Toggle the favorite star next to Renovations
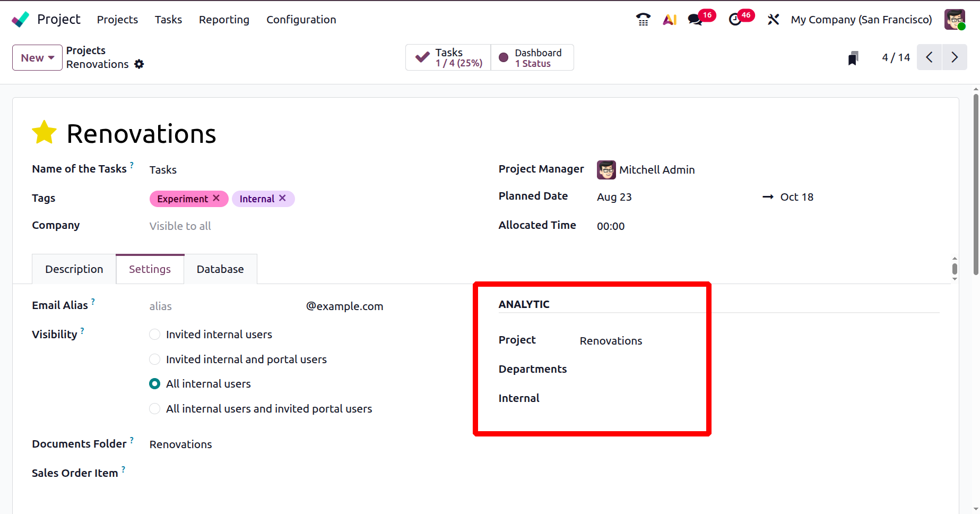980x514 pixels. coord(44,133)
